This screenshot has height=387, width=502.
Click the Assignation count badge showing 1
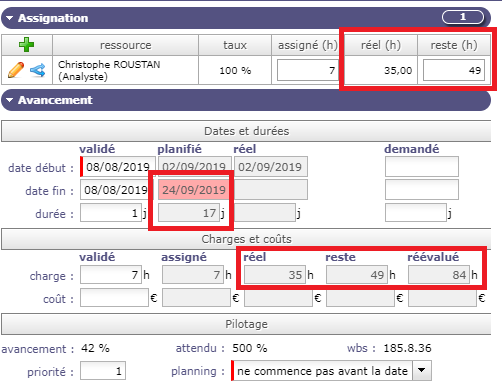point(463,17)
